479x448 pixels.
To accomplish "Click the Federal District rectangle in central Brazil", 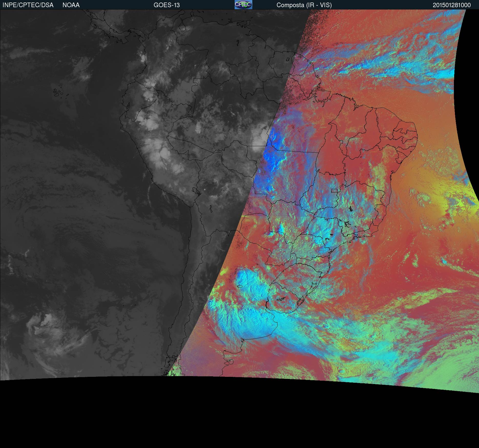I will coord(334,190).
